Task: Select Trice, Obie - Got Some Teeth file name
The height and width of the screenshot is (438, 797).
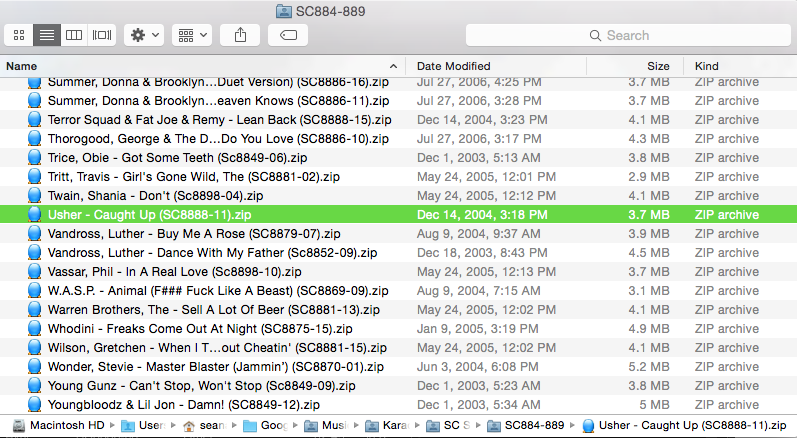Action: (177, 158)
